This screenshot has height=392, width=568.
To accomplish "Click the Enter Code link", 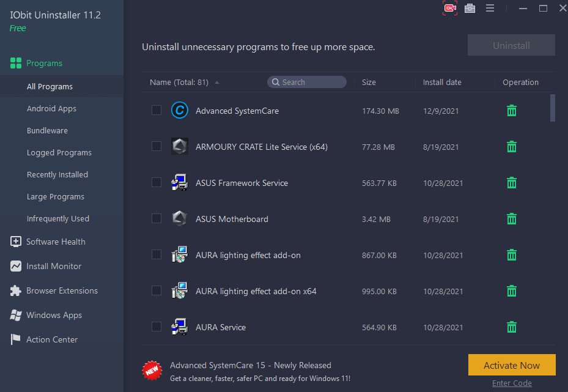I will tap(512, 383).
